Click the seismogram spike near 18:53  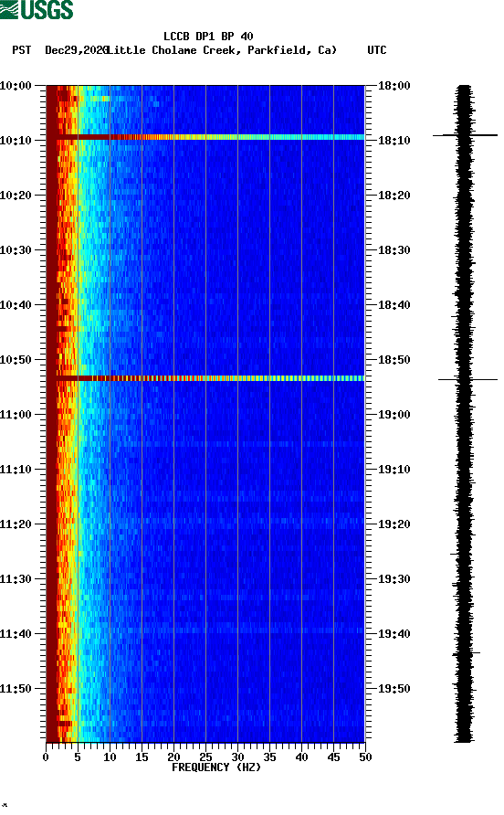pyautogui.click(x=467, y=379)
